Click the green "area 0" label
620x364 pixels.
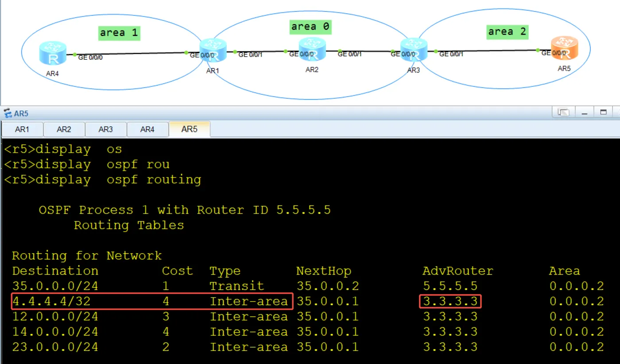(x=310, y=27)
